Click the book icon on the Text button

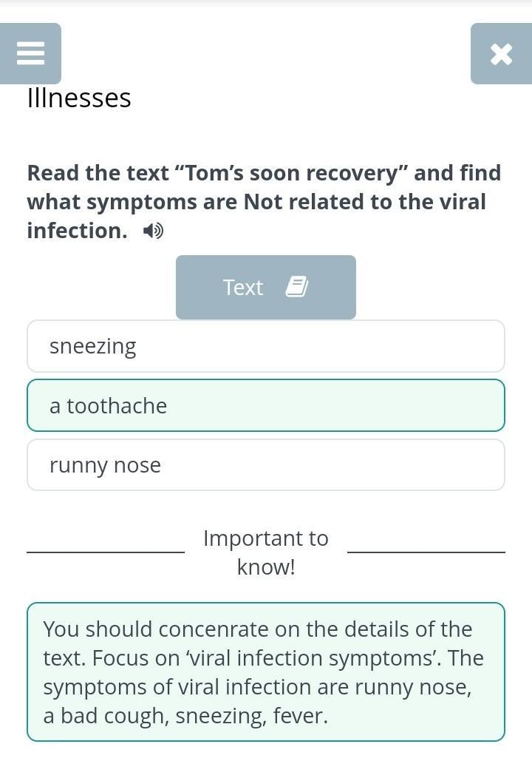pos(296,287)
